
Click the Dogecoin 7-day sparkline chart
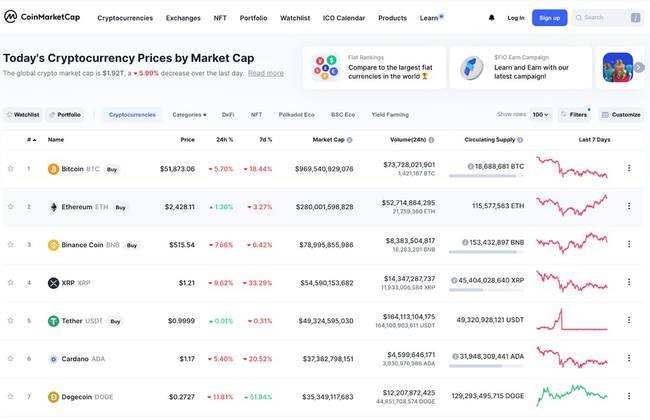(x=572, y=395)
